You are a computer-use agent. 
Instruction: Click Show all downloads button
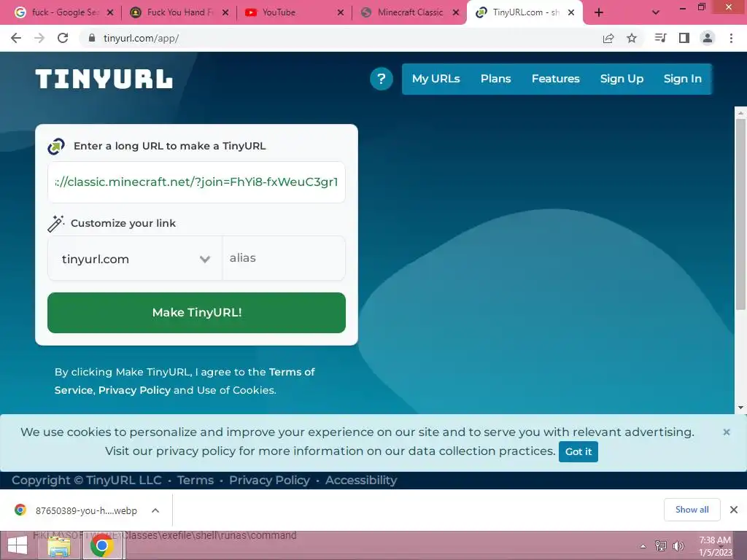[x=692, y=510]
